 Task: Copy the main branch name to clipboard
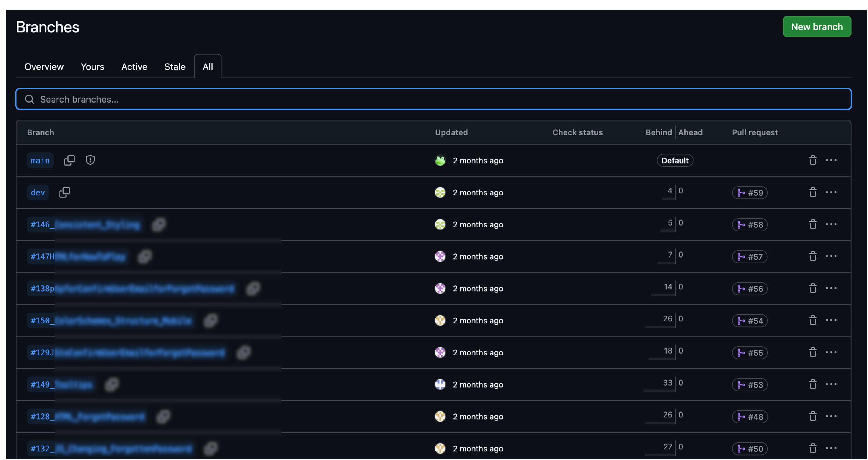(x=69, y=160)
